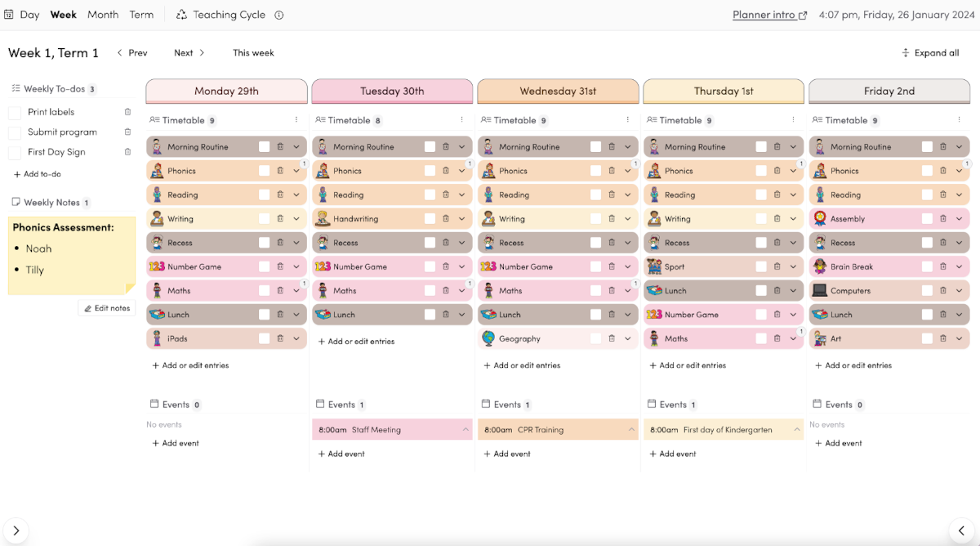Viewport: 980px width, 546px height.
Task: Click the Weekly To-dos list icon
Action: [x=16, y=88]
